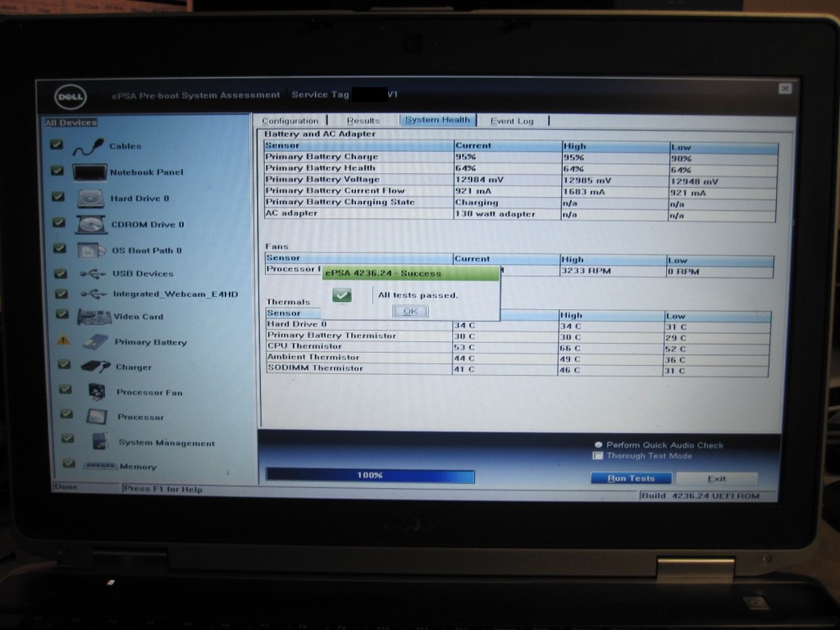The width and height of the screenshot is (840, 630).
Task: Click the Hard Drive 0 icon
Action: (90, 199)
